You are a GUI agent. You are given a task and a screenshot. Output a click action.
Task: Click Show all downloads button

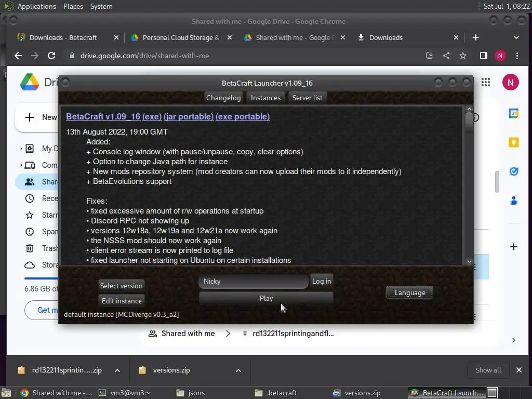point(488,370)
